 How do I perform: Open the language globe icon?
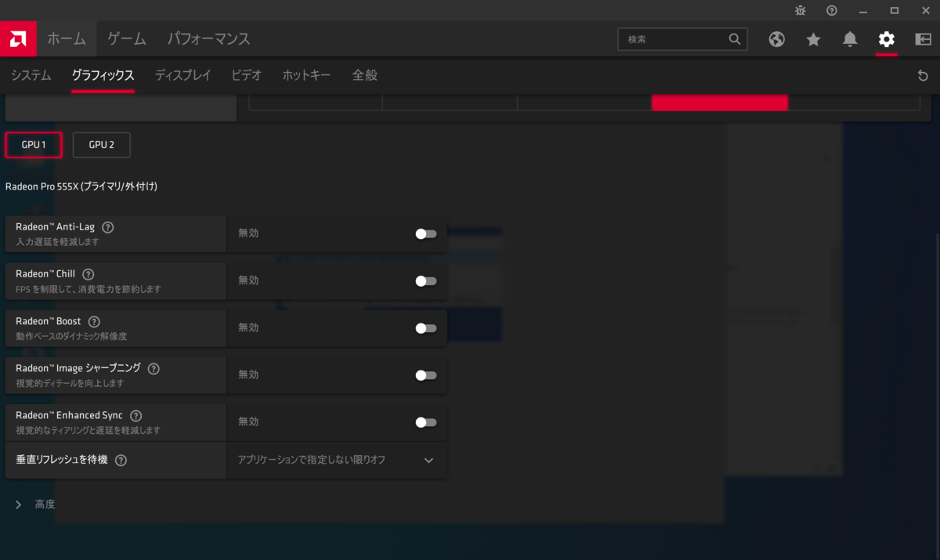pyautogui.click(x=776, y=38)
